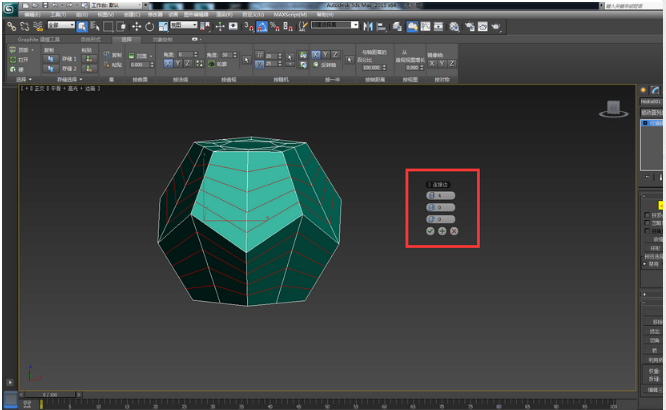Image resolution: width=666 pixels, height=410 pixels.
Task: Click the ViewCube in the viewport
Action: click(x=613, y=109)
